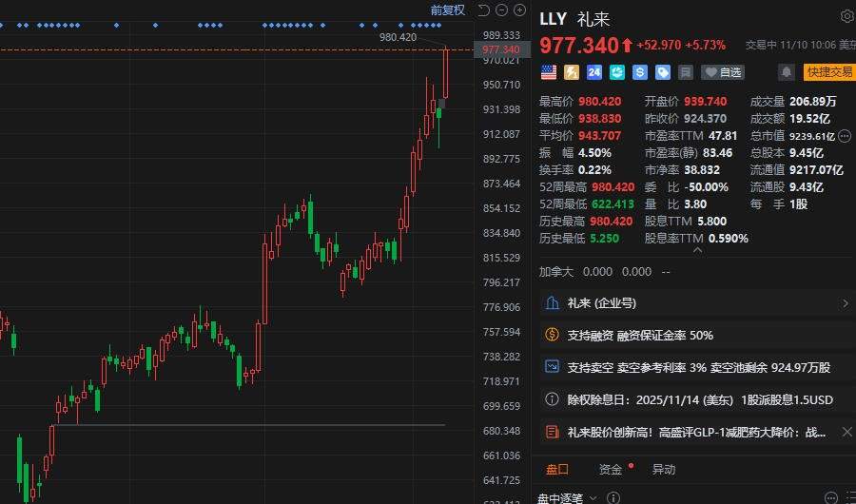The image size is (856, 504).
Task: Open 快捷交易 quick trade button
Action: tap(829, 72)
